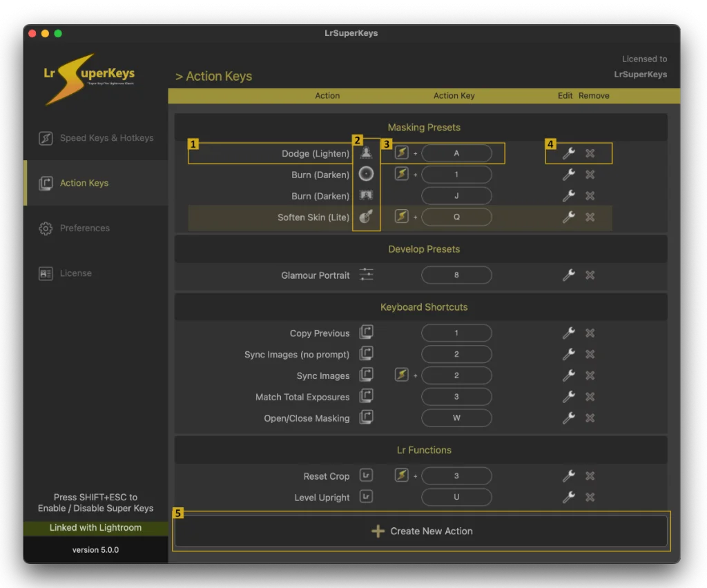The width and height of the screenshot is (707, 588).
Task: Edit the Glamour Portrait preset action
Action: click(569, 275)
